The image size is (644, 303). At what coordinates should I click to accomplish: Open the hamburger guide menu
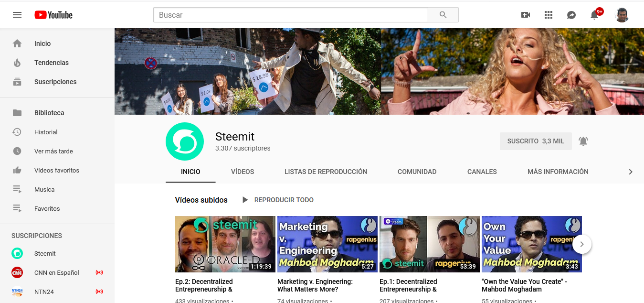coord(17,15)
